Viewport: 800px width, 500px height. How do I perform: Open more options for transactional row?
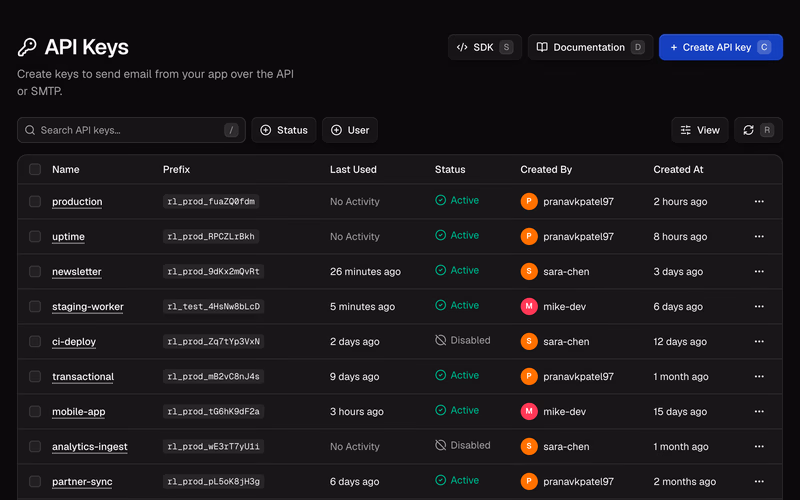point(759,377)
